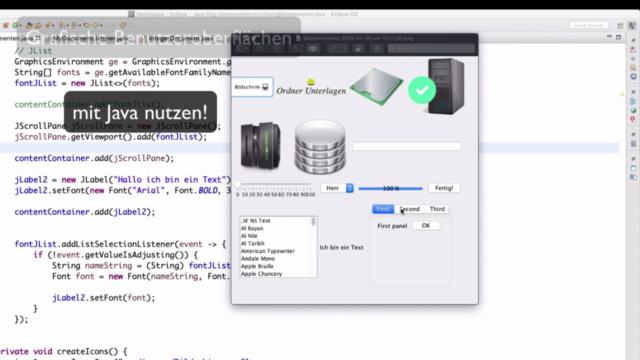Click the fontJList.addListSelectionListener code line
The height and width of the screenshot is (360, 640).
click(120, 244)
